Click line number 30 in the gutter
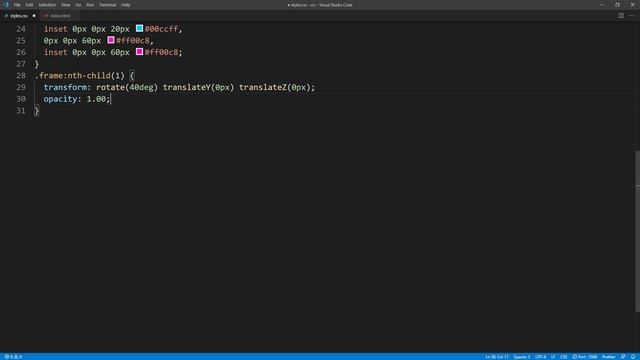The width and height of the screenshot is (640, 360). (x=21, y=99)
